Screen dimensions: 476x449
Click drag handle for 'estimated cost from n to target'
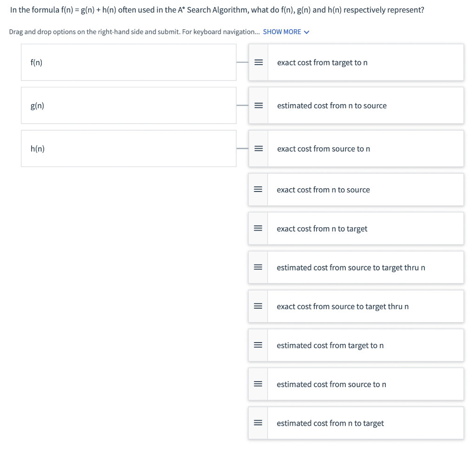pyautogui.click(x=258, y=423)
